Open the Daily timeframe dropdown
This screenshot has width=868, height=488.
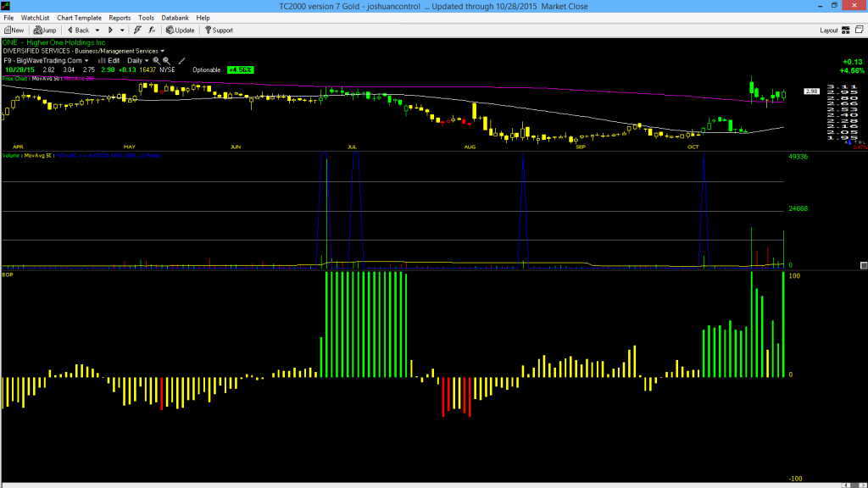[138, 61]
